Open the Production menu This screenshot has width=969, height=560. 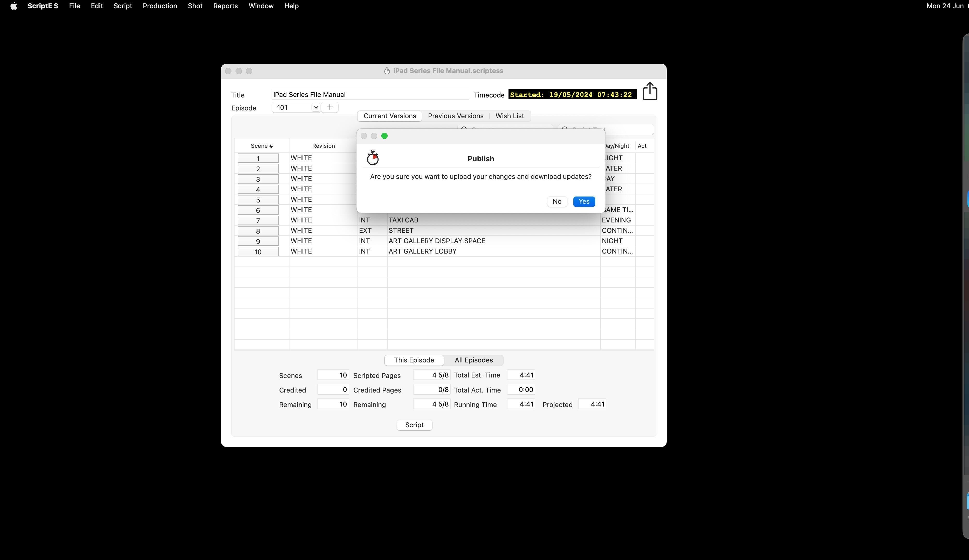(x=160, y=6)
